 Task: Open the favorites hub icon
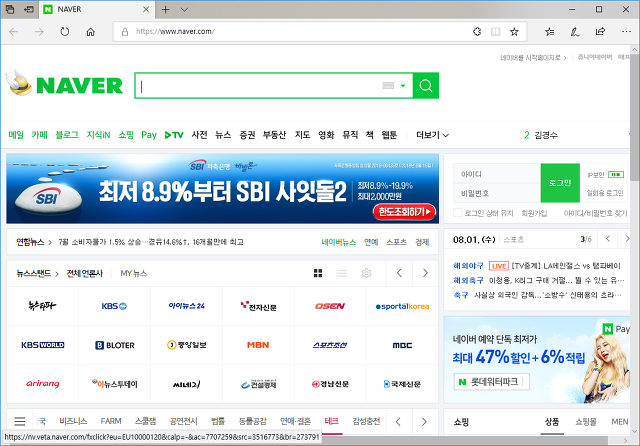[x=549, y=31]
